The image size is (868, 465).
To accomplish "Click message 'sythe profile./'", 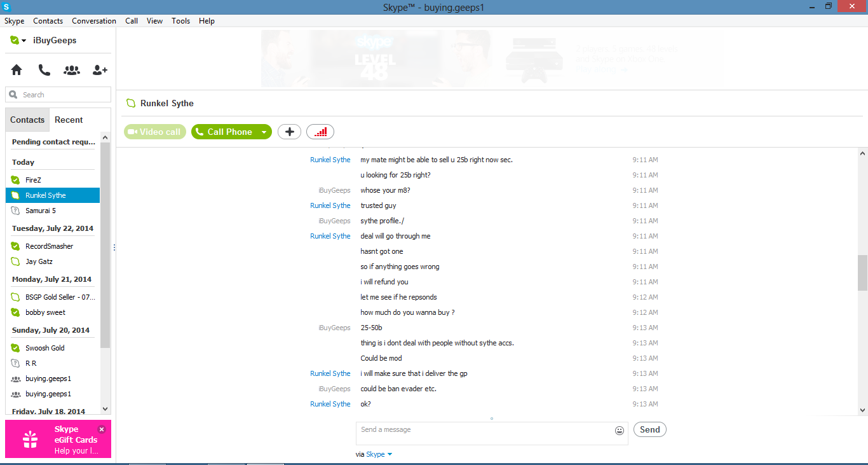I will click(x=382, y=221).
